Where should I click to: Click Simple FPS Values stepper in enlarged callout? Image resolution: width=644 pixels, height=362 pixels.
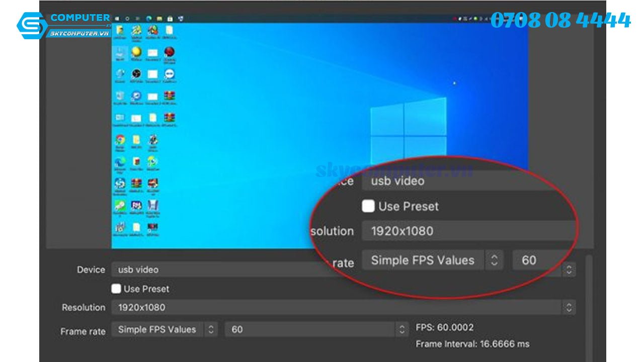pyautogui.click(x=494, y=260)
